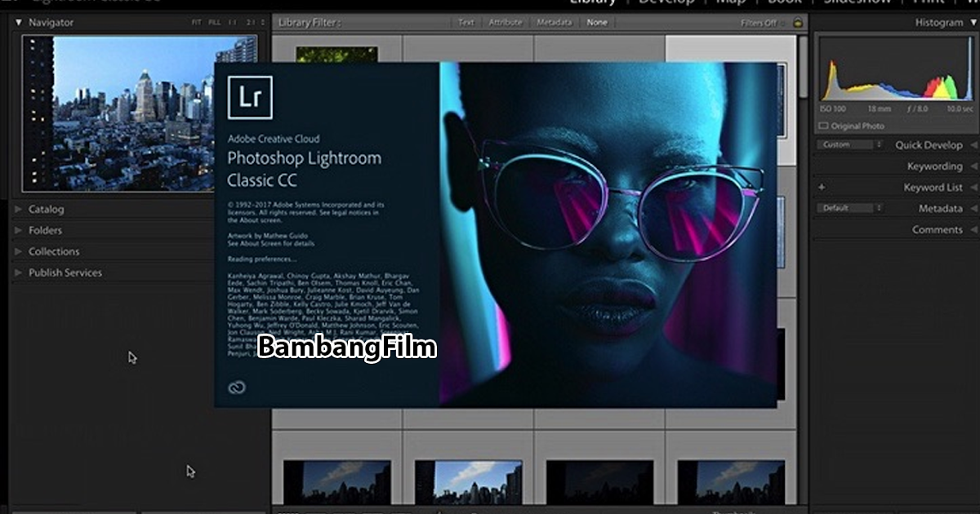Image resolution: width=980 pixels, height=514 pixels.
Task: Click the 'Library Filter :' label
Action: 309,23
